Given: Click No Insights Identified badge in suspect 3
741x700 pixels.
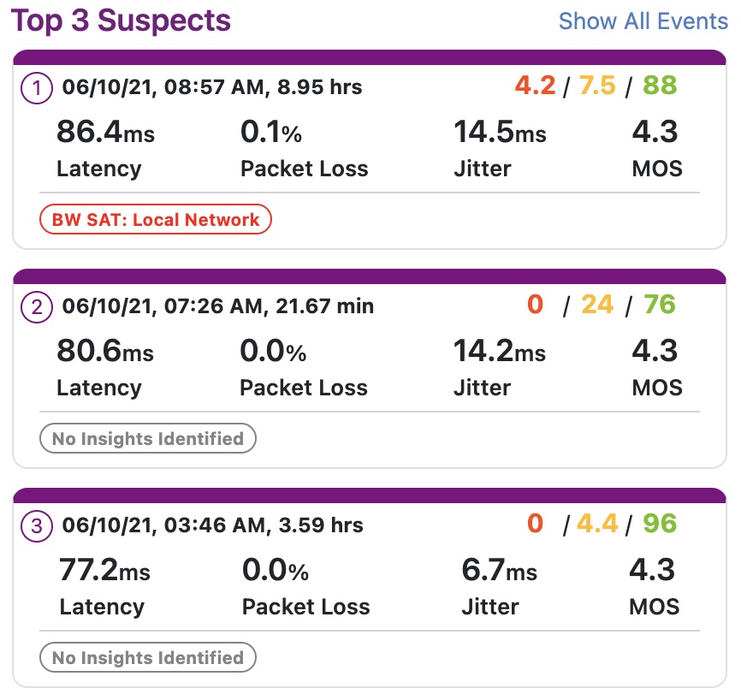Looking at the screenshot, I should coord(148,658).
